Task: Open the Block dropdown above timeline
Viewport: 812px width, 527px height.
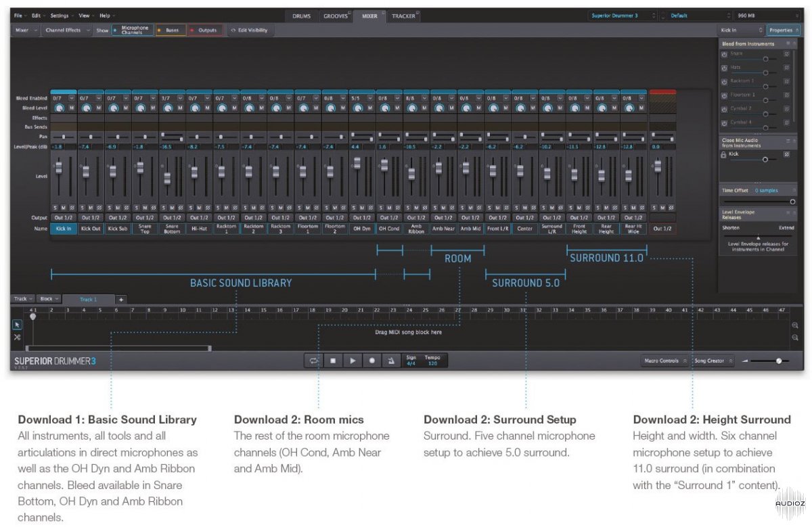Action: (49, 298)
